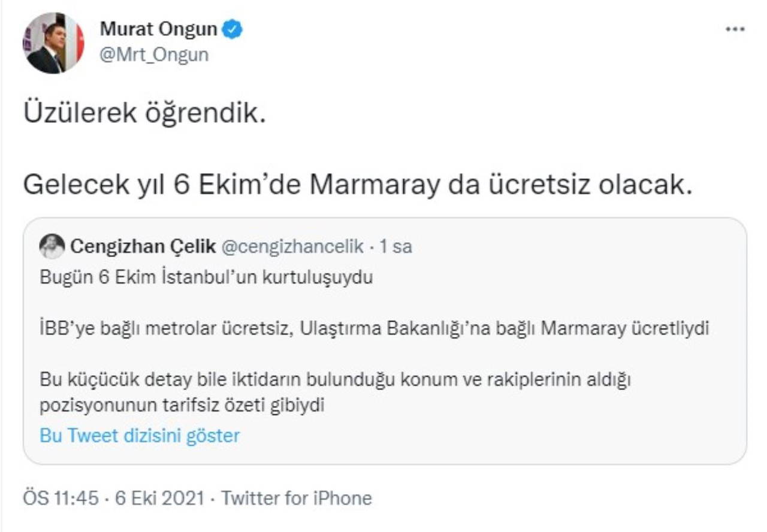Image resolution: width=767 pixels, height=532 pixels.
Task: Open Cengizhan Çelik's name in quoted tweet
Action: coord(143,247)
